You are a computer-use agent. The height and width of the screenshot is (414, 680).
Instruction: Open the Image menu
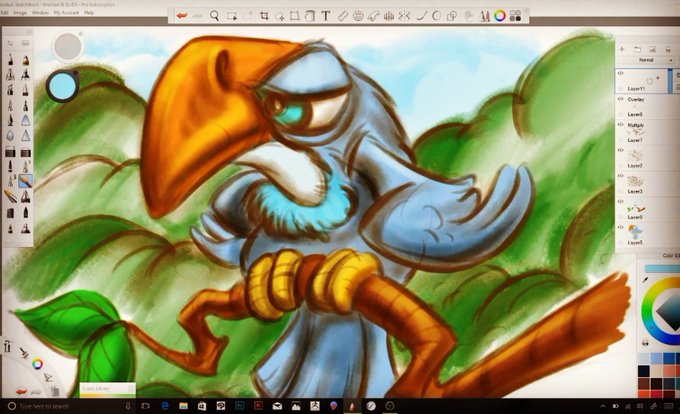[x=20, y=13]
